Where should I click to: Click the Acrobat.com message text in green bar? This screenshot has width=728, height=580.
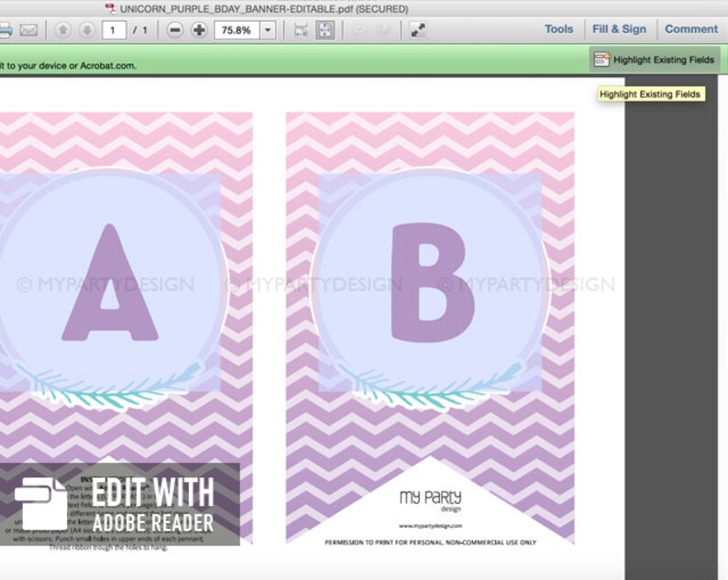[x=68, y=65]
